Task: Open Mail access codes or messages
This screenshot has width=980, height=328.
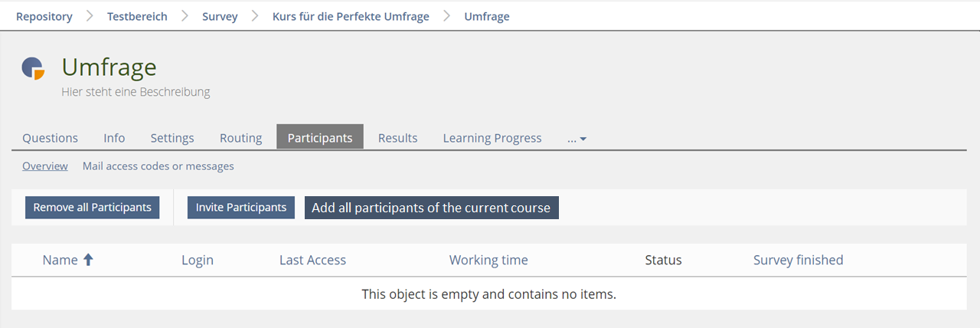Action: (x=158, y=166)
